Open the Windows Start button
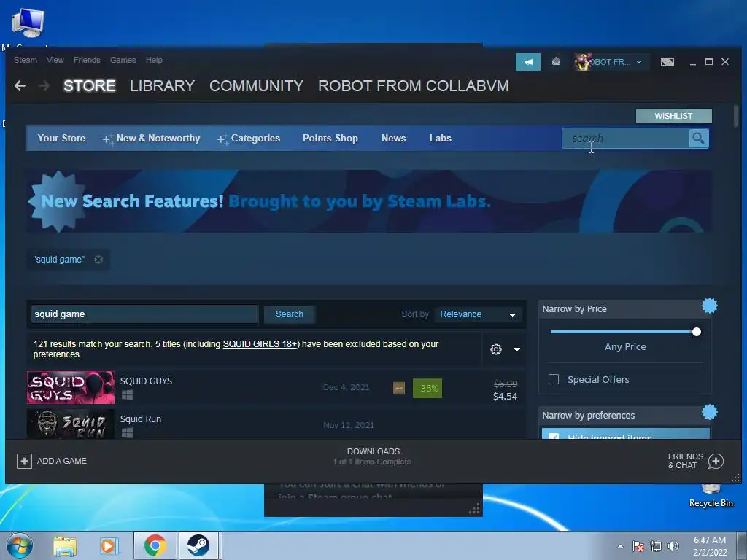Screen dimensions: 747x560 20,545
